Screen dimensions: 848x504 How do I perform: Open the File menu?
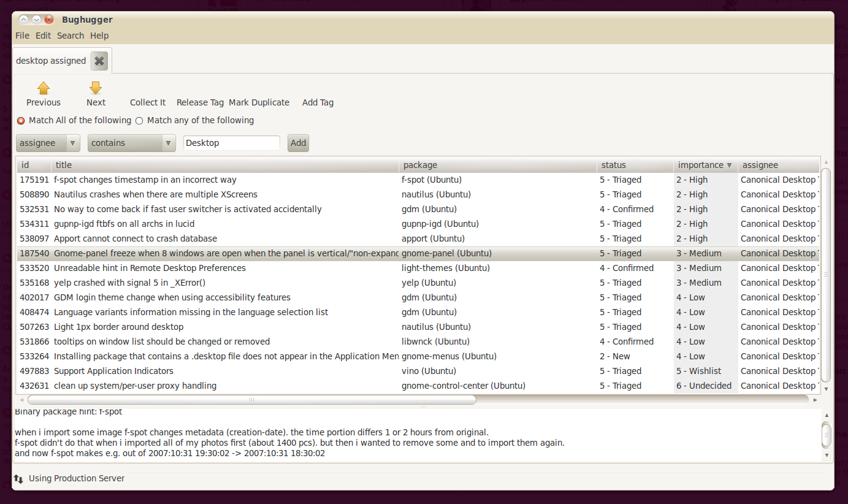coord(22,36)
